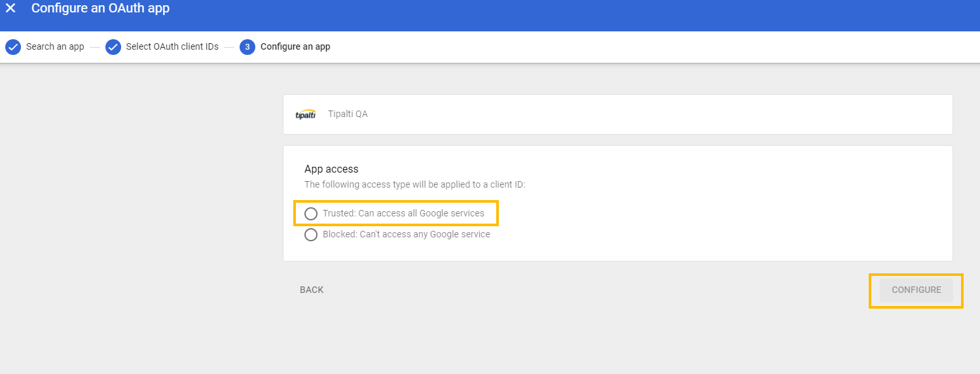Click the Tipalti QA app name
This screenshot has height=374, width=980.
point(348,114)
